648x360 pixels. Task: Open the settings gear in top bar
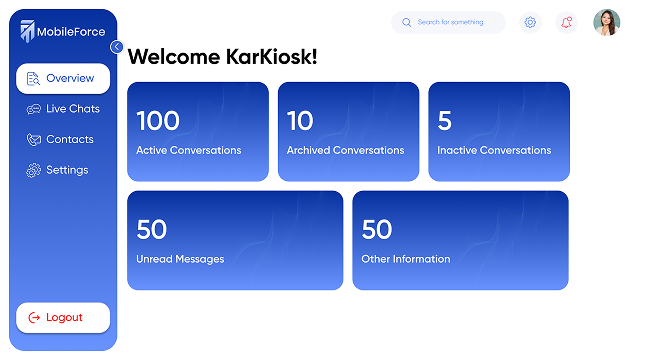click(x=530, y=22)
